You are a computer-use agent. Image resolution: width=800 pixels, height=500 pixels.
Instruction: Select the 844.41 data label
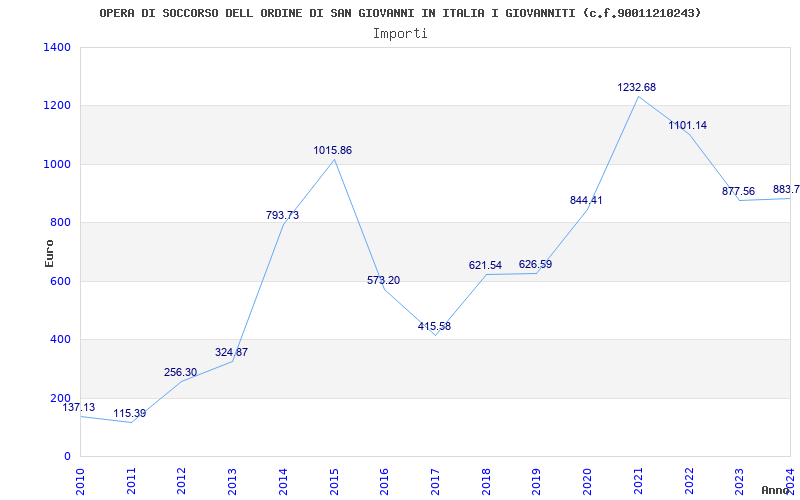tap(586, 201)
